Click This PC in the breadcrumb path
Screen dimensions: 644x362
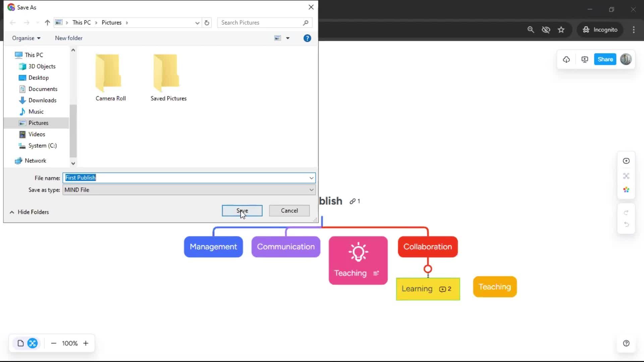[82, 22]
